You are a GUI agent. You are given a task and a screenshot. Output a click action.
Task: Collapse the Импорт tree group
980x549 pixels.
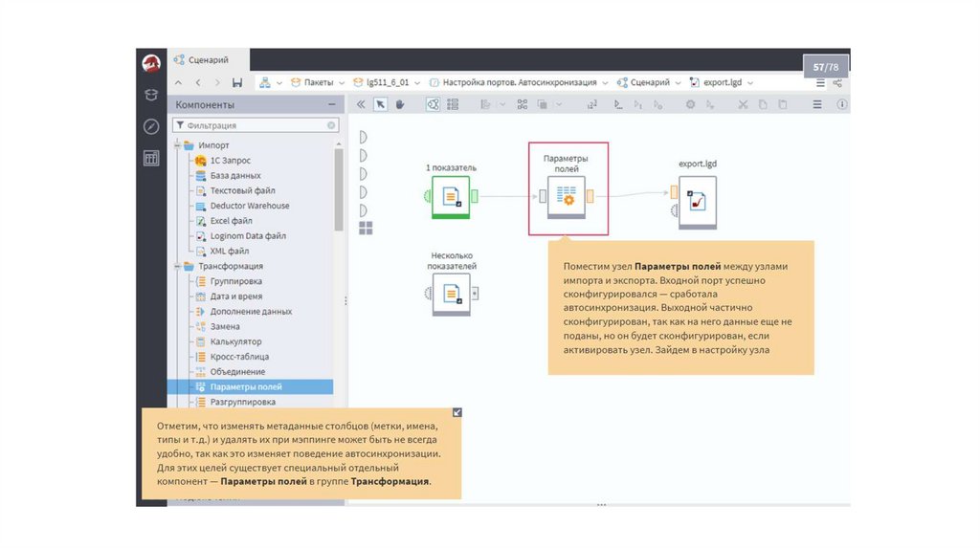pyautogui.click(x=177, y=144)
